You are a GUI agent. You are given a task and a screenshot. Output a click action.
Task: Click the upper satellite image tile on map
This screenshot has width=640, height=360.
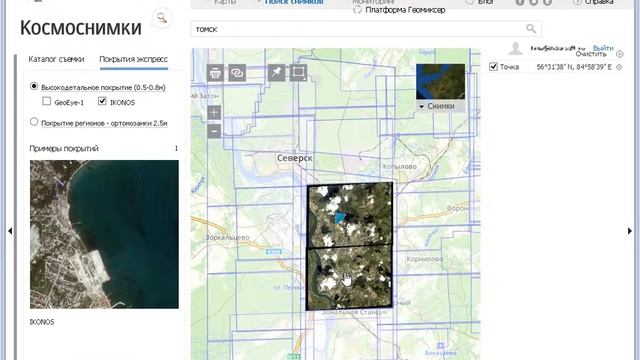(x=350, y=215)
